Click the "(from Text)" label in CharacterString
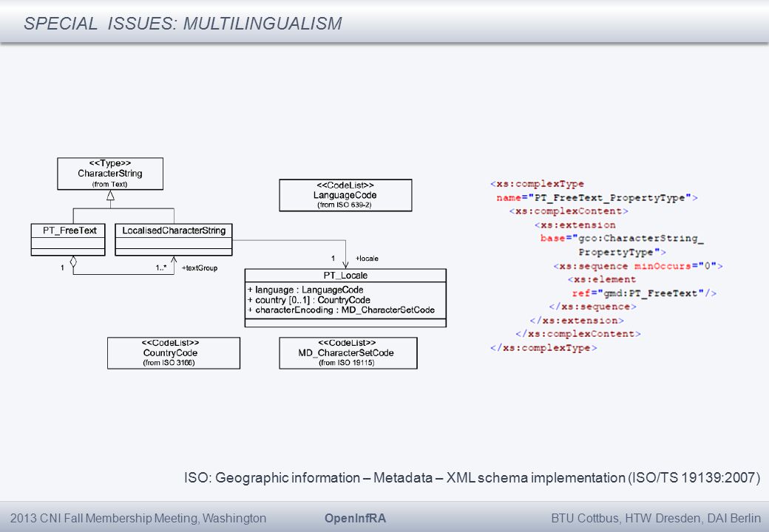Viewport: 769px width, 532px height. tap(110, 184)
